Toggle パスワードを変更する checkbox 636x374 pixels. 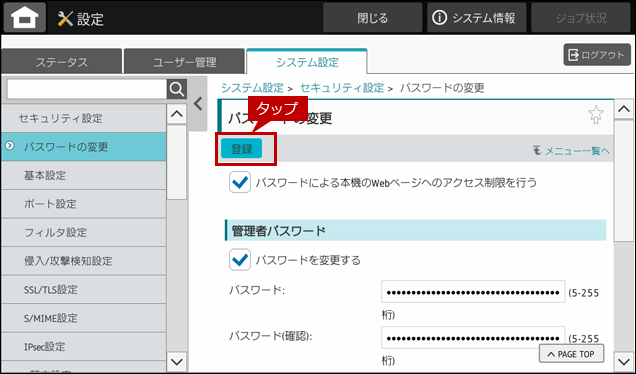point(240,260)
